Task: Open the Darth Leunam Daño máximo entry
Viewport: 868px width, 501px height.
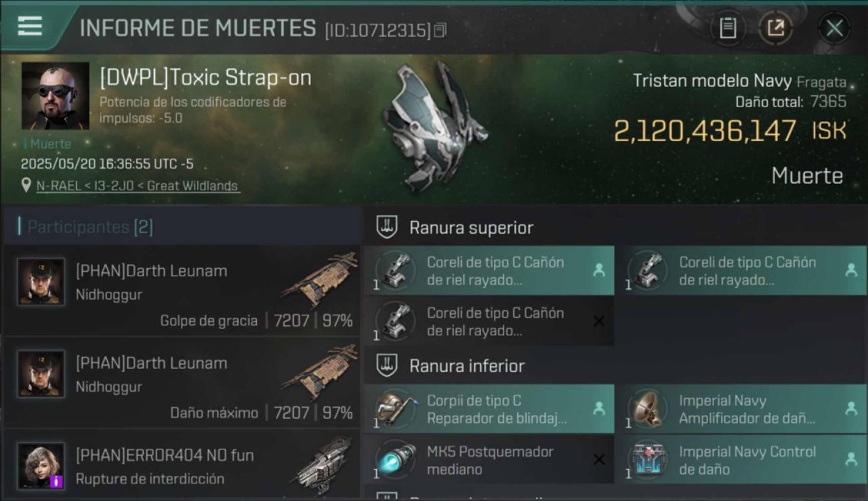Action: [182, 383]
